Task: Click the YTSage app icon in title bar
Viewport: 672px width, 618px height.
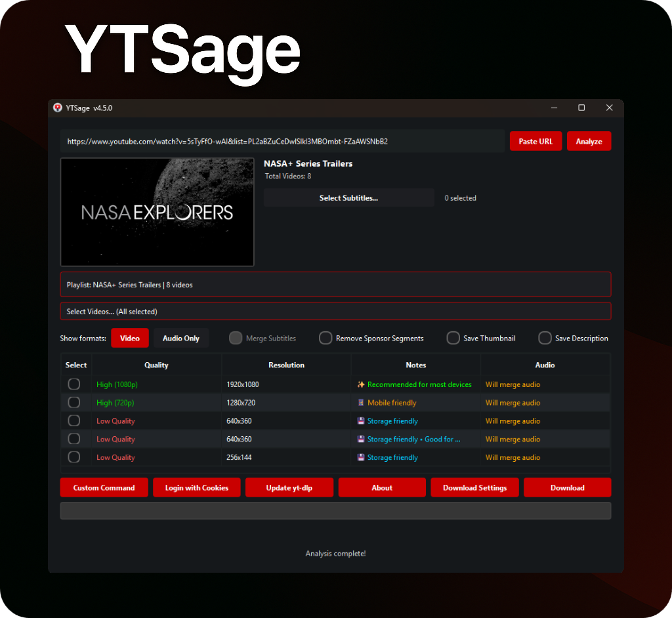Action: coord(58,108)
